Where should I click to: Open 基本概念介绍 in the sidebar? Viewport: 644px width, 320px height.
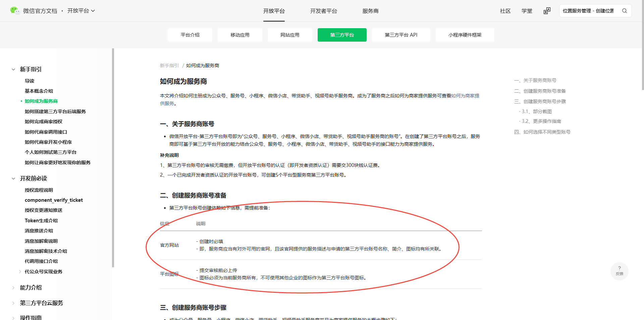coord(39,91)
